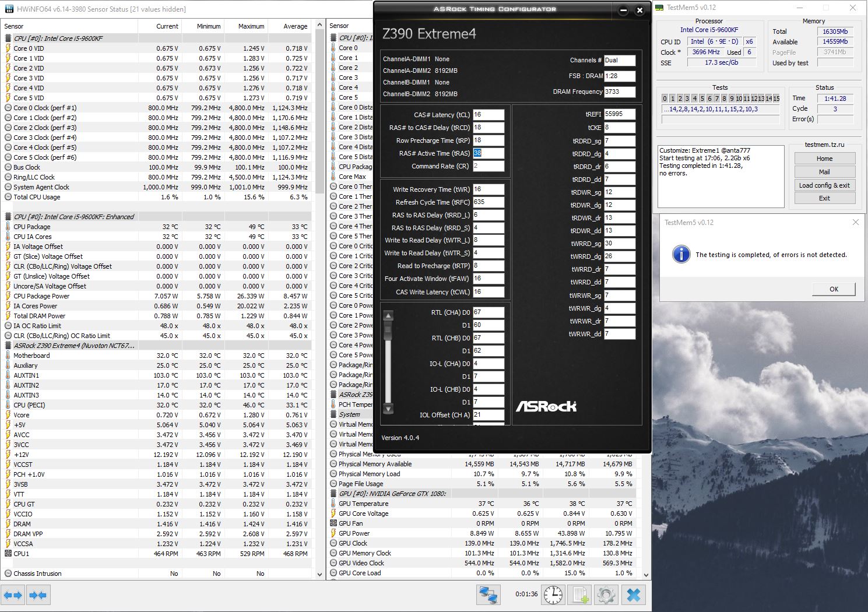Image resolution: width=868 pixels, height=612 pixels.
Task: Click the RAS# to CAS# Delay (tRCD) field
Action: [x=488, y=128]
